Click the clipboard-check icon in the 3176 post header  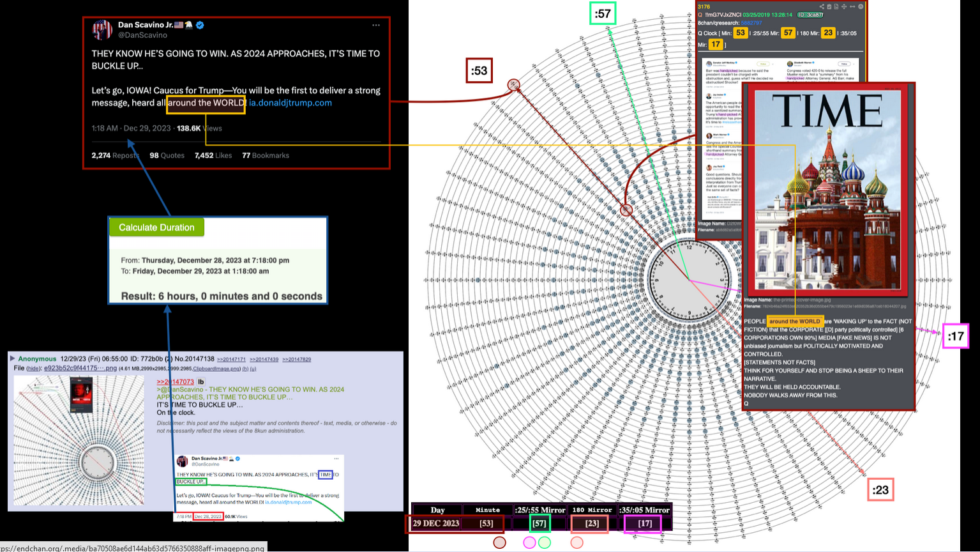[x=829, y=6]
